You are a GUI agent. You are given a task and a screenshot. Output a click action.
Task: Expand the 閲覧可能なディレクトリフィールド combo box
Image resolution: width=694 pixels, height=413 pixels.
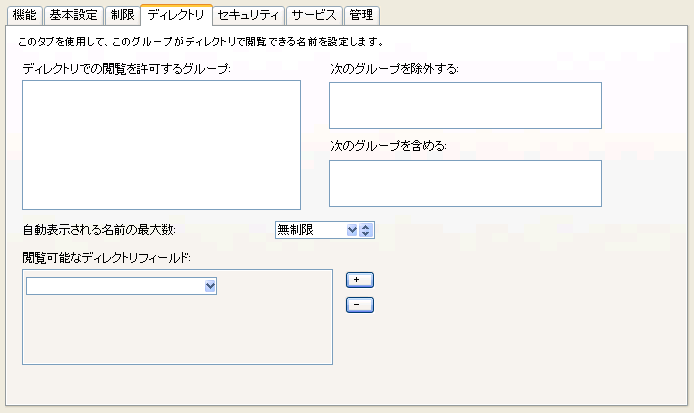tap(210, 287)
